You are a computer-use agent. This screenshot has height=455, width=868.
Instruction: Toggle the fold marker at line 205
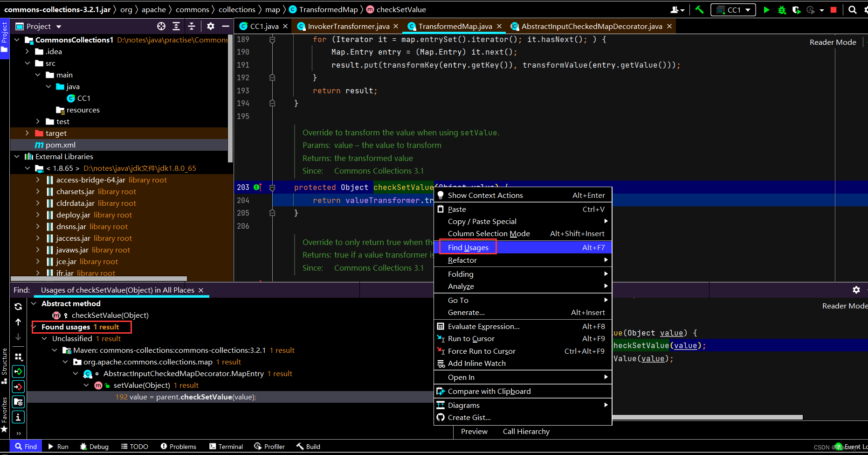272,213
